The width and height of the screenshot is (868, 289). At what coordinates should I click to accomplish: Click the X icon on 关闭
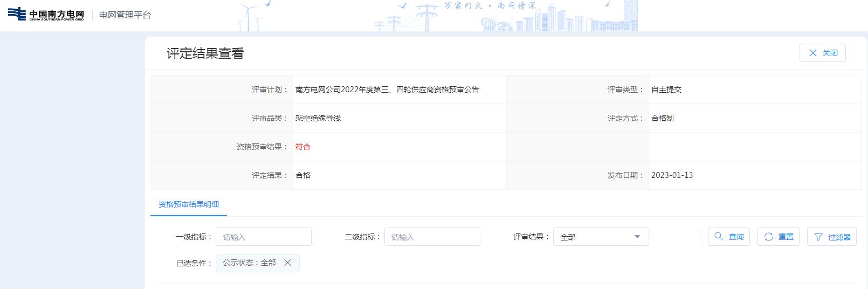click(813, 53)
